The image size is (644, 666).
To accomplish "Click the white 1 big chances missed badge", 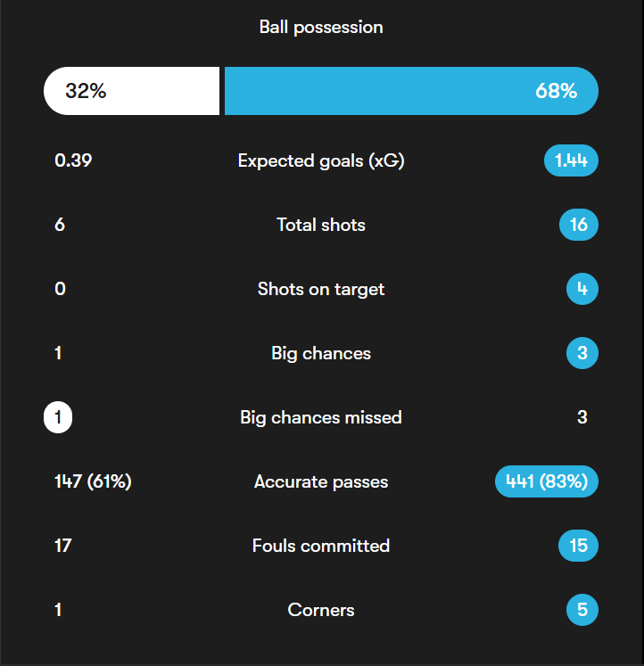I will (x=58, y=418).
